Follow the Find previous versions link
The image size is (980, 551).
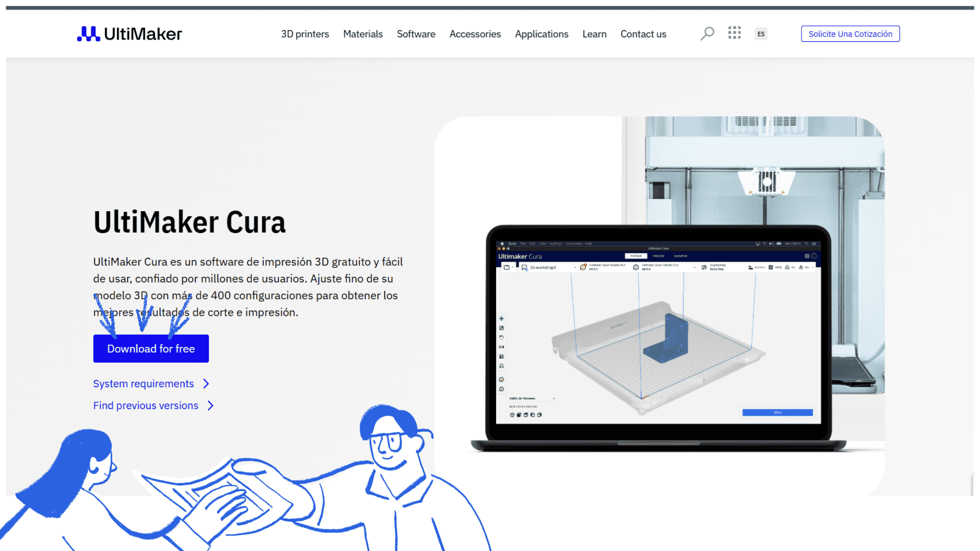(x=145, y=406)
